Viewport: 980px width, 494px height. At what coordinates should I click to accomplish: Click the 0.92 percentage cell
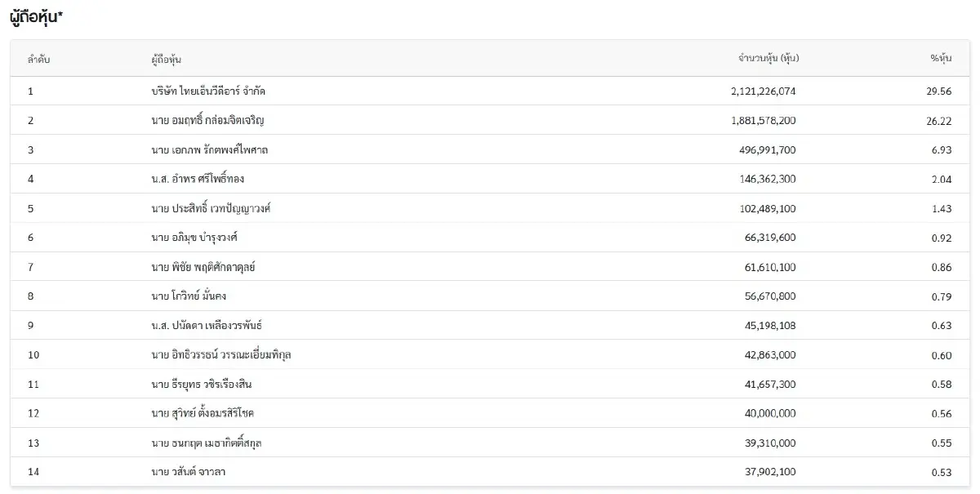coord(942,238)
